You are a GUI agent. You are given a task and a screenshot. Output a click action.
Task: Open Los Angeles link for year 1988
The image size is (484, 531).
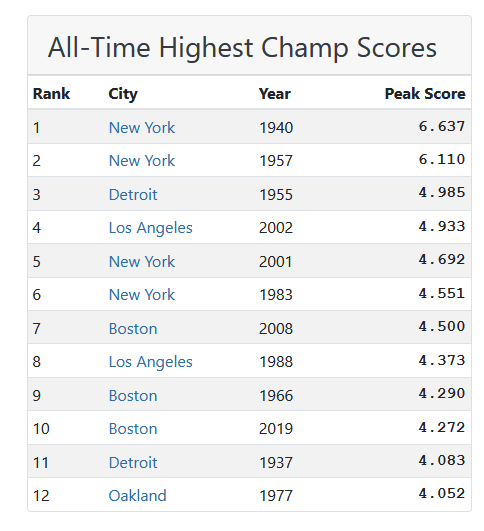click(150, 362)
